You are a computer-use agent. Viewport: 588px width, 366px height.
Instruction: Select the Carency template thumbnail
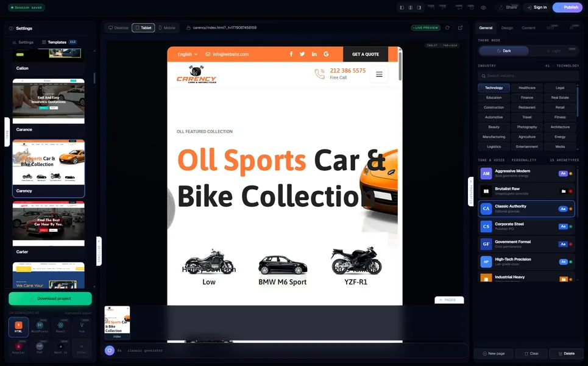click(x=49, y=162)
